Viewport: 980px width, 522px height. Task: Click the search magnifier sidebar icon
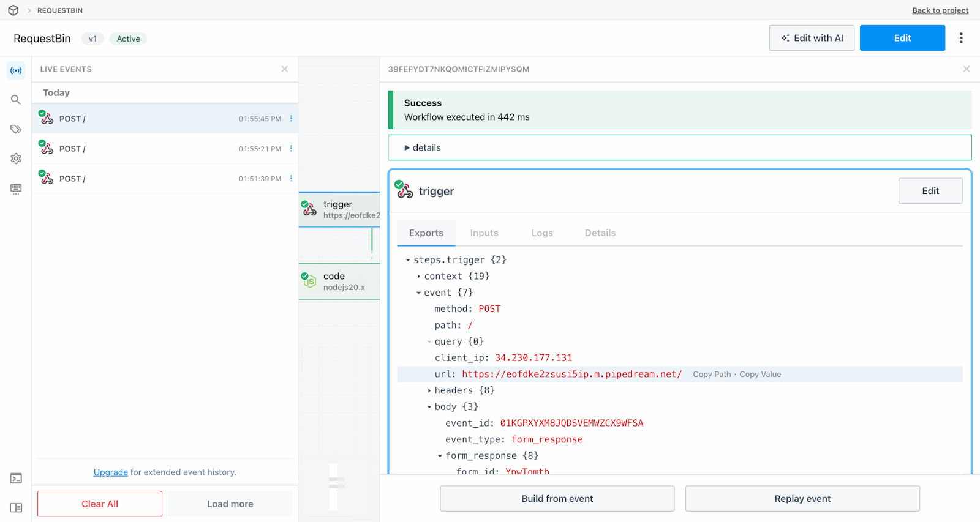[16, 100]
